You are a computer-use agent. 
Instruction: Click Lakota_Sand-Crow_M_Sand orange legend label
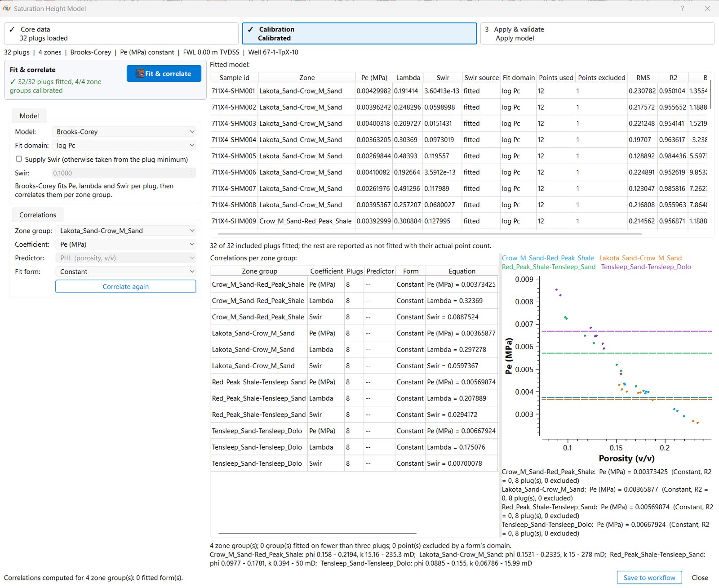640,258
